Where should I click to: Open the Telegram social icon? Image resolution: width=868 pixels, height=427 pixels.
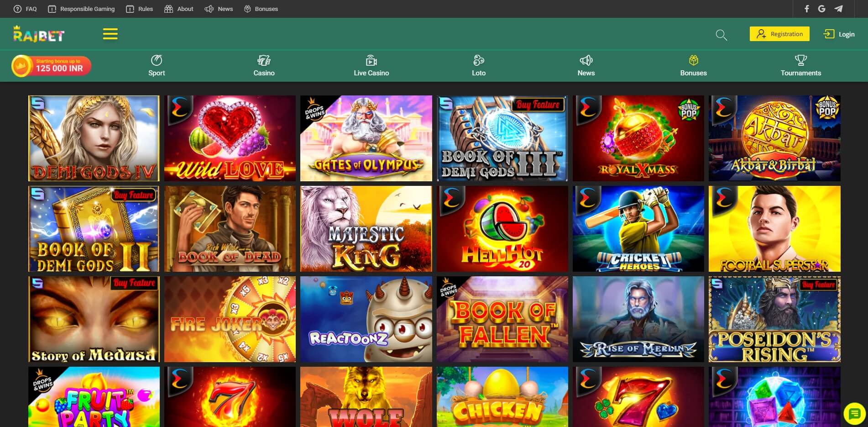(838, 9)
